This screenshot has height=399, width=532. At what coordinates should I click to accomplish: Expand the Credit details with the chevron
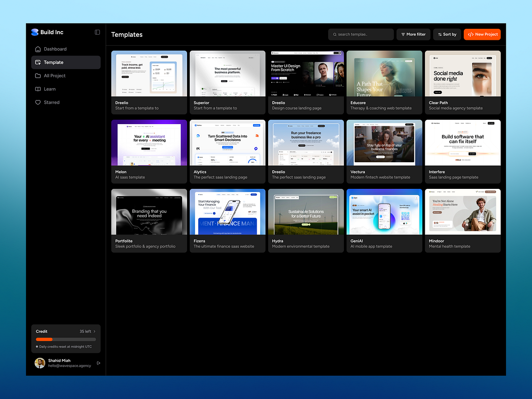click(94, 331)
